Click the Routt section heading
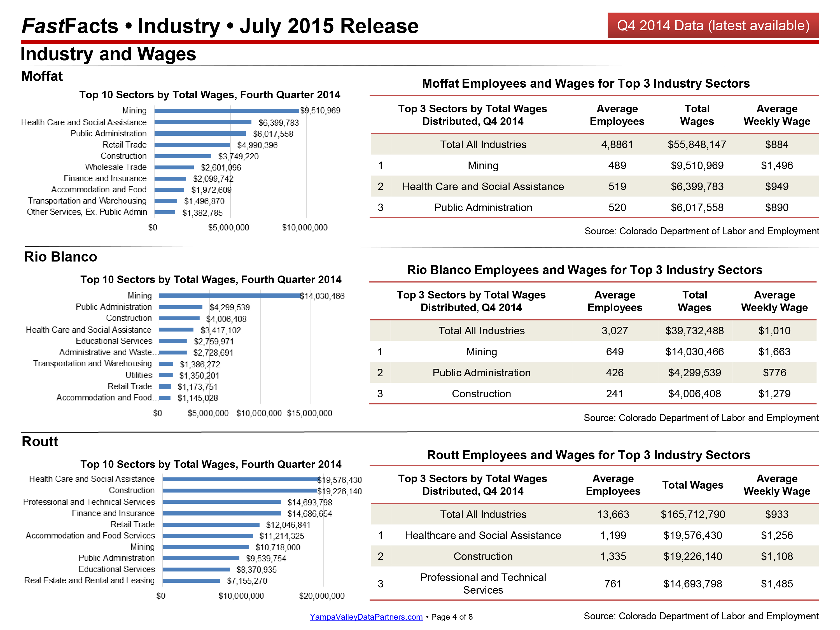Image resolution: width=840 pixels, height=630 pixels. pyautogui.click(x=40, y=442)
